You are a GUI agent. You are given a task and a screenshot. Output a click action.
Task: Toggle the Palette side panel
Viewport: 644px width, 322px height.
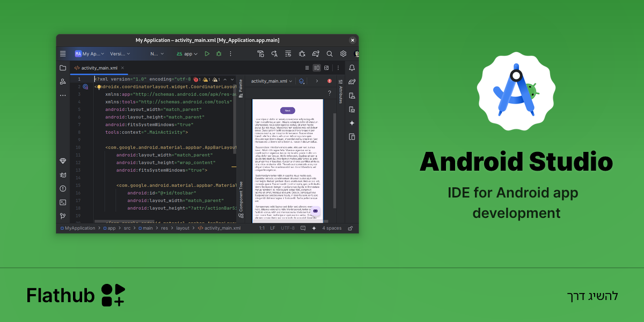240,88
